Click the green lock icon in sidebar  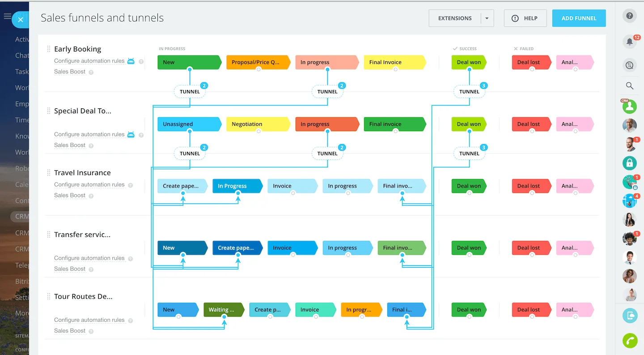(x=630, y=163)
